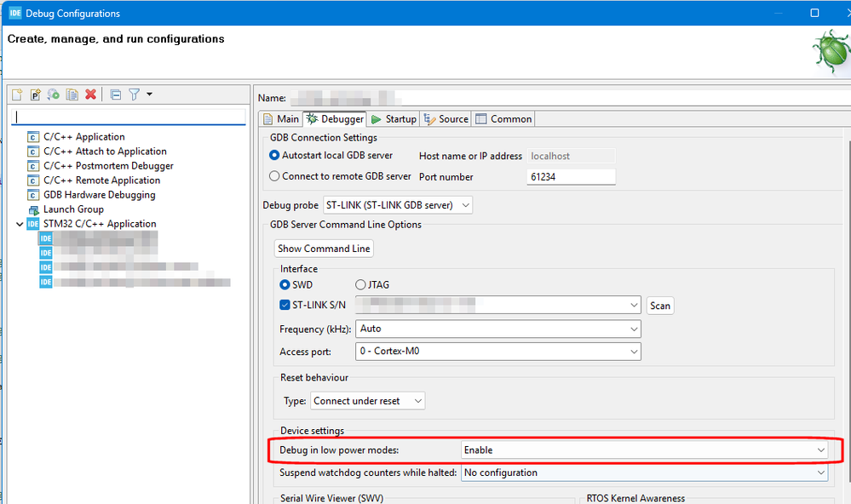This screenshot has height=504, width=851.
Task: Select the C/C++ Application tree item
Action: tap(84, 137)
